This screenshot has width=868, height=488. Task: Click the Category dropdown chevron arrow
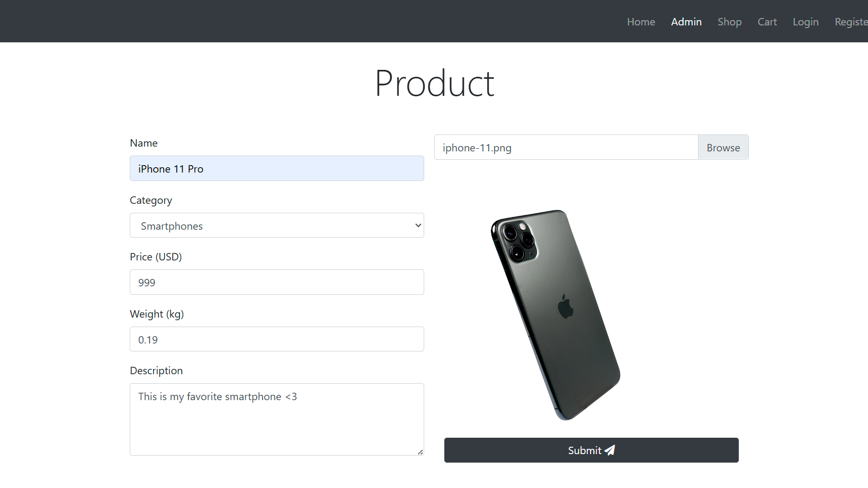coord(417,225)
